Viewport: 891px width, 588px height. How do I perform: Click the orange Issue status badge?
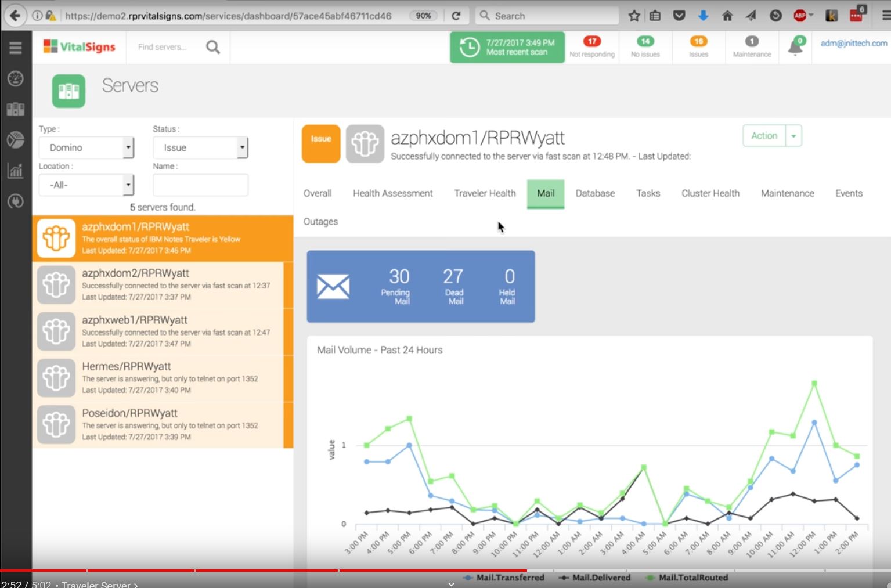(x=321, y=144)
